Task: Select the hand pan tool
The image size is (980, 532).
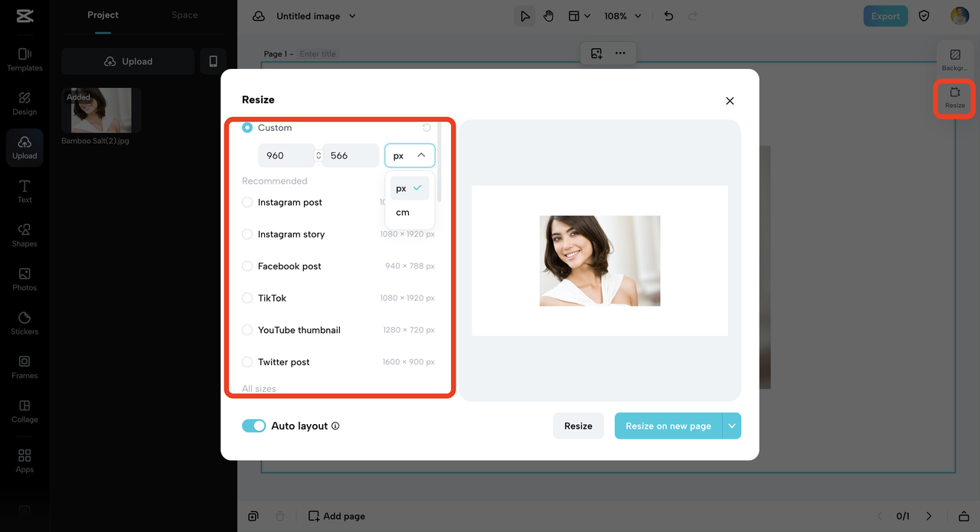Action: [548, 16]
